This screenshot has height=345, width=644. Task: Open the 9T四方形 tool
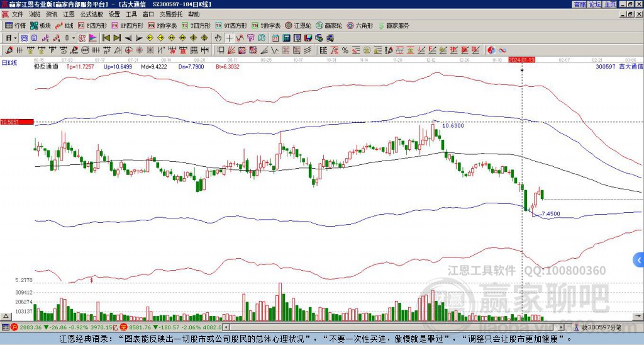tap(231, 25)
